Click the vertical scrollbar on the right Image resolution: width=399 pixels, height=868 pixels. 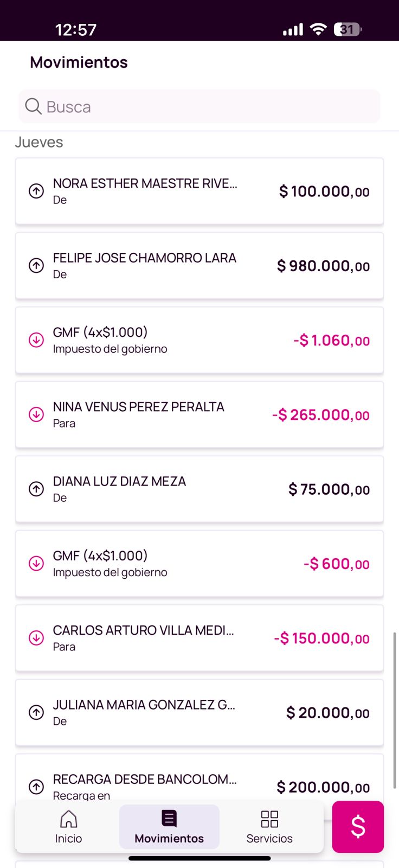click(395, 711)
